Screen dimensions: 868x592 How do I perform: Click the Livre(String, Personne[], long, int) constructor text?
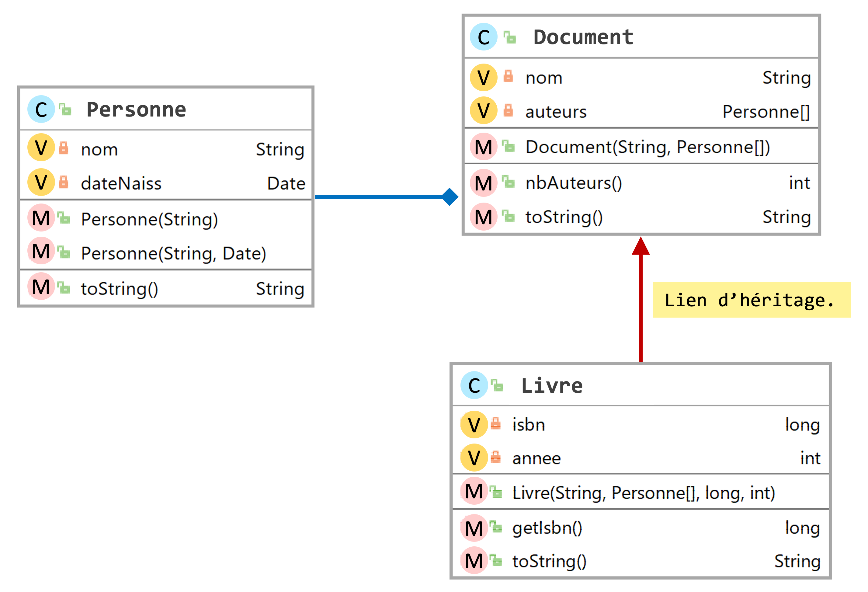644,493
